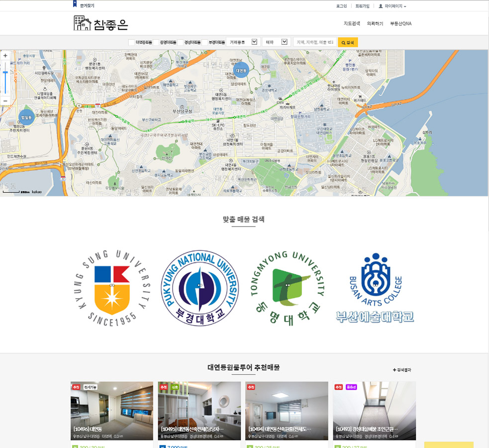Screen dimensions: 489x448
Task: Toggle the 경성대원룸 checkbox
Action: coord(181,42)
